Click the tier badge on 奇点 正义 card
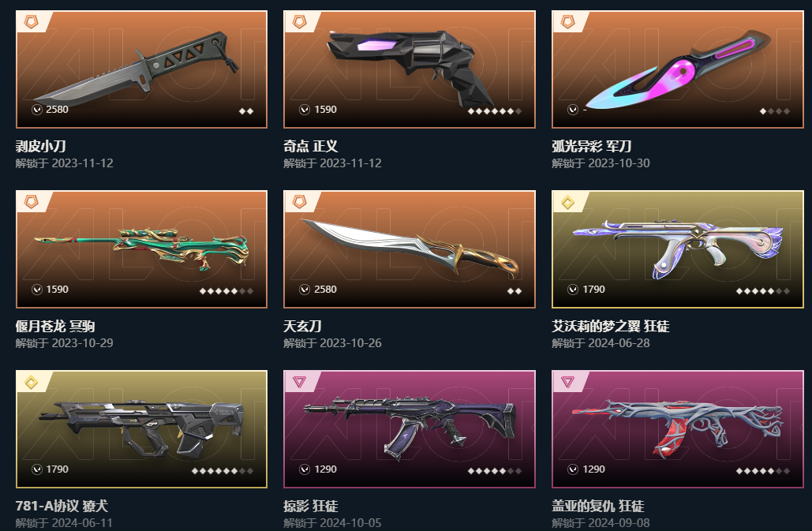 [x=300, y=22]
